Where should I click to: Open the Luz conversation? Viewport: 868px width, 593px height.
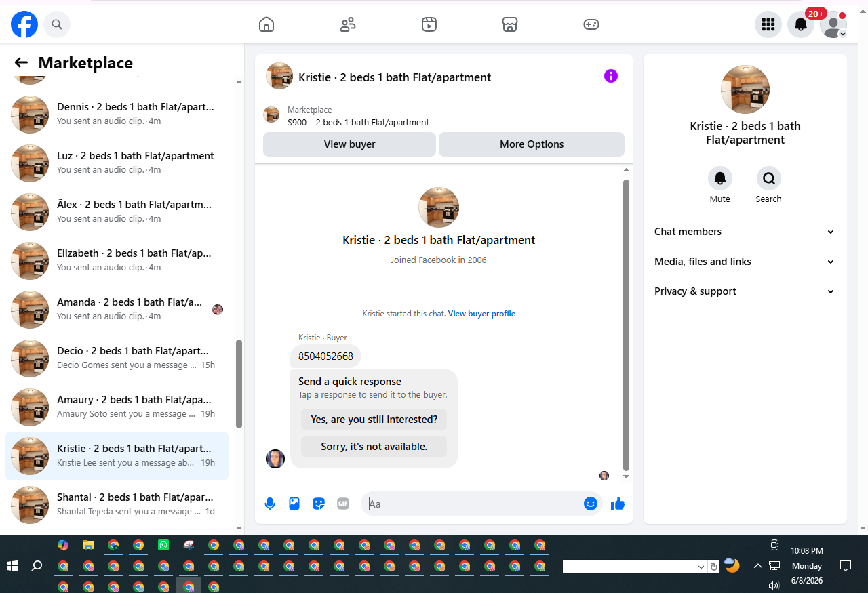pos(117,163)
